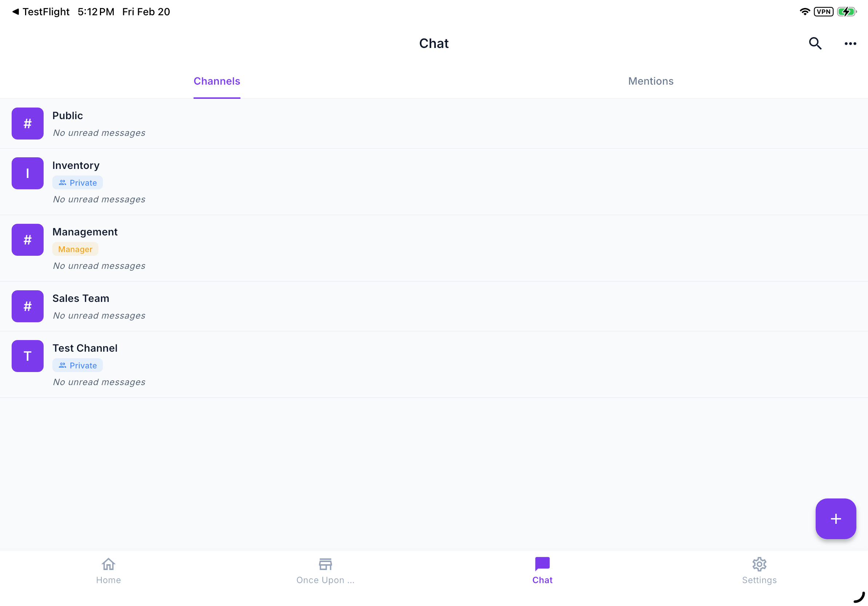The image size is (868, 606).
Task: Open the Public channel
Action: click(434, 124)
